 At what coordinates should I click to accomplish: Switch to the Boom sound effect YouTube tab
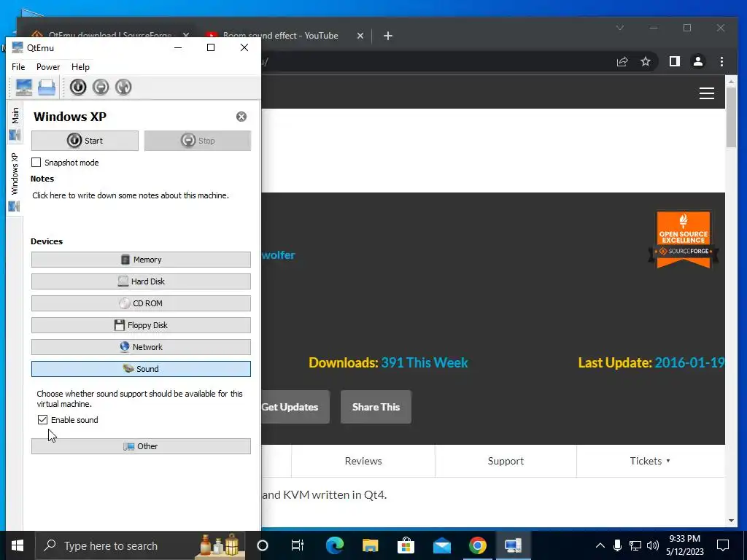281,36
